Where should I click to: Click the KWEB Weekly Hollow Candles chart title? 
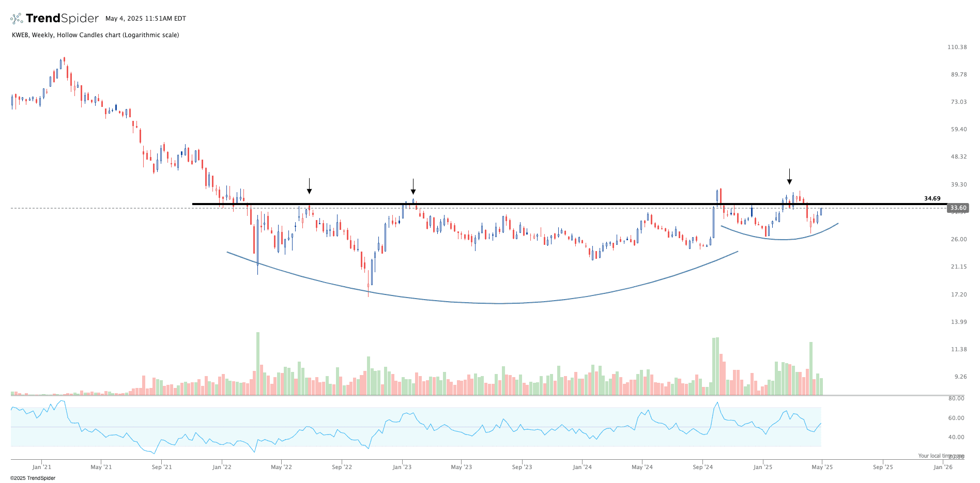[96, 35]
